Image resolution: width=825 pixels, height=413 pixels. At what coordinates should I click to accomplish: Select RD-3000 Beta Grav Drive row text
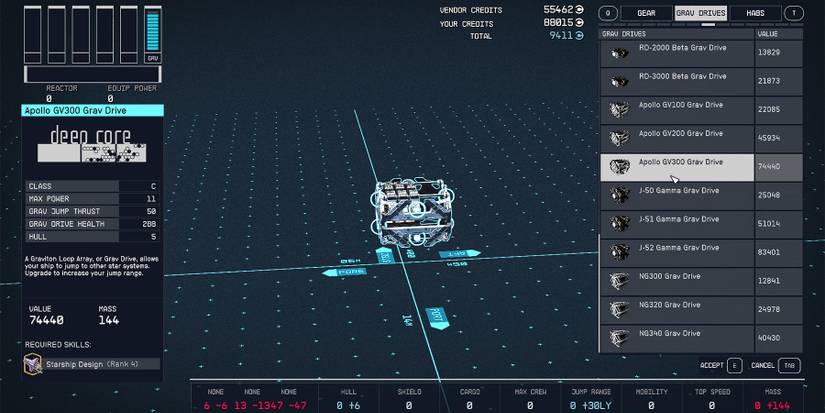[682, 76]
